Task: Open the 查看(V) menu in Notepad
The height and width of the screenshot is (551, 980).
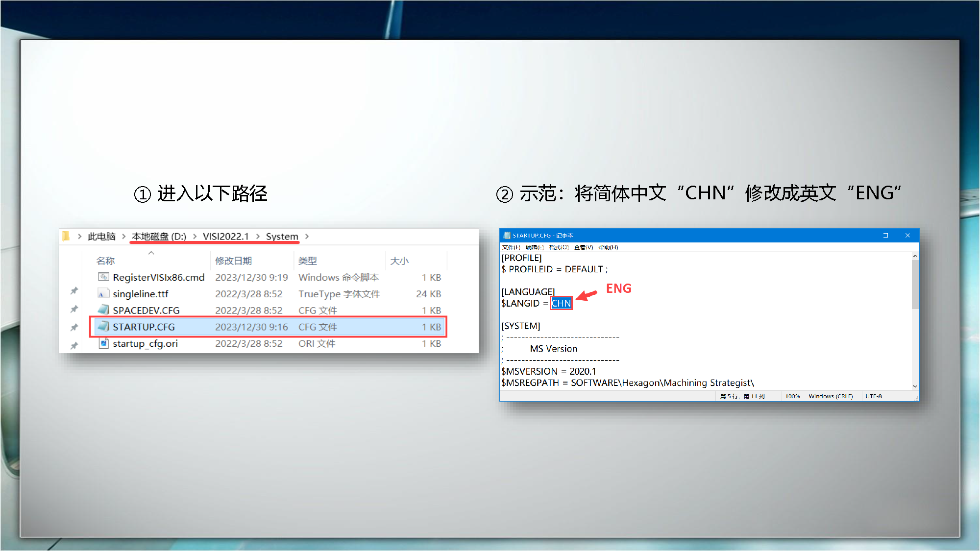Action: (x=584, y=247)
